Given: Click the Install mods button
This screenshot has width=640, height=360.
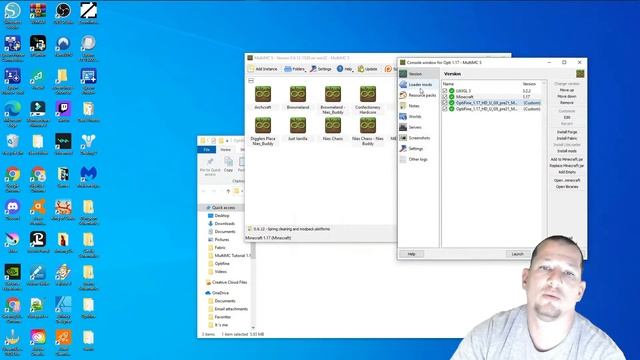Looking at the screenshot, I should point(567,151).
